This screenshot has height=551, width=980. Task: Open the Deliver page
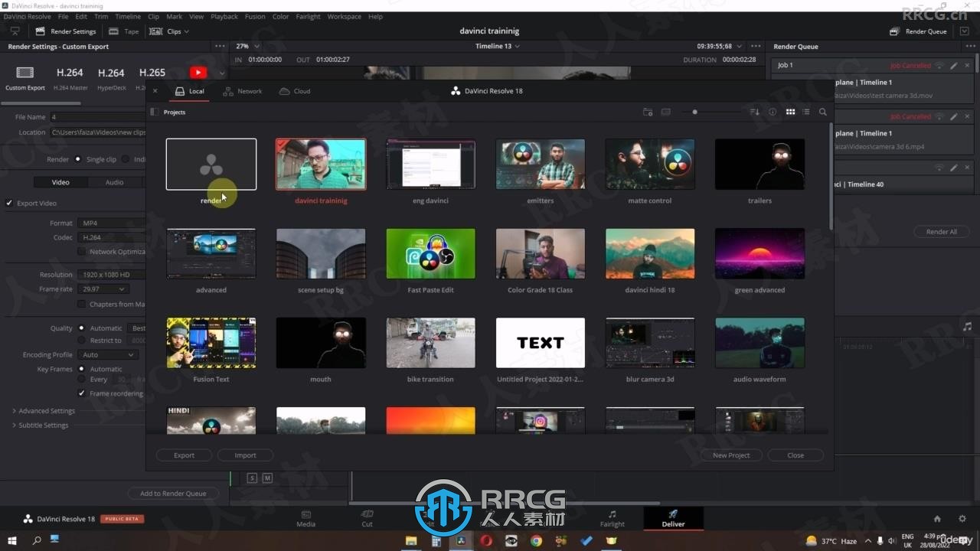[673, 519]
